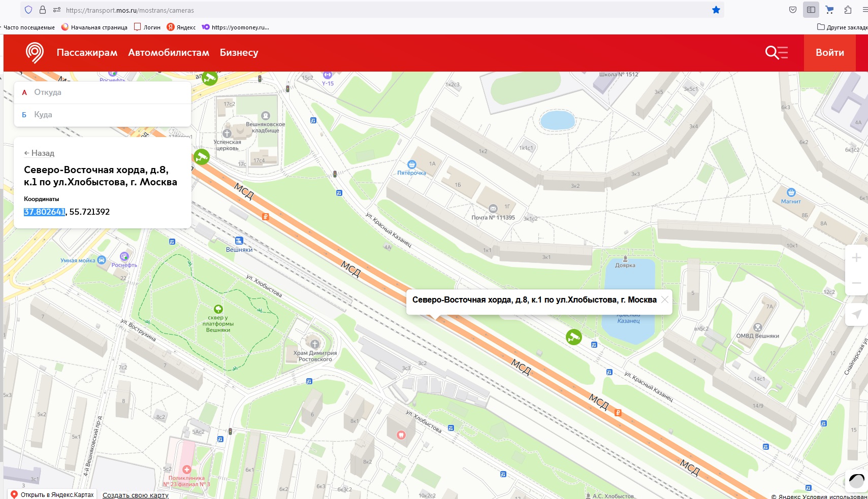The height and width of the screenshot is (499, 868).
Task: Close the Северо-Восточная хорда map popup
Action: click(664, 300)
